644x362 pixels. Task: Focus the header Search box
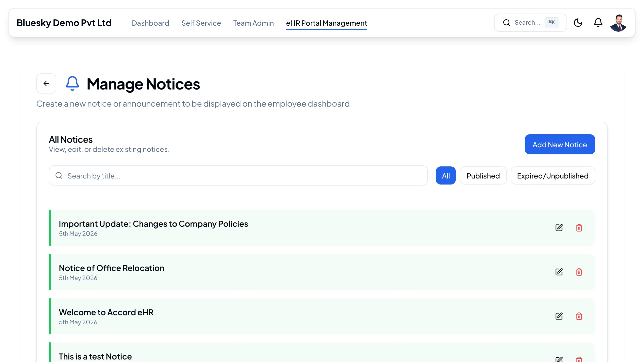coord(531,23)
